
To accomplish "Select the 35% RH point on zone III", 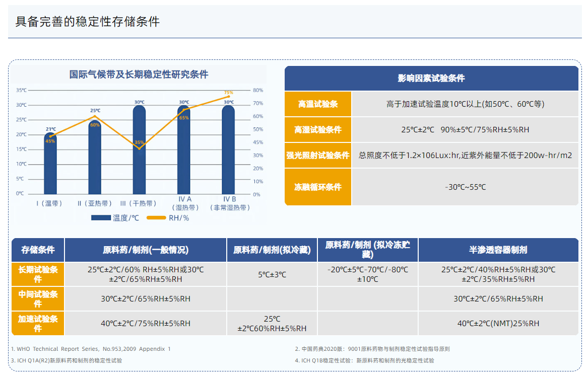I will (x=139, y=147).
